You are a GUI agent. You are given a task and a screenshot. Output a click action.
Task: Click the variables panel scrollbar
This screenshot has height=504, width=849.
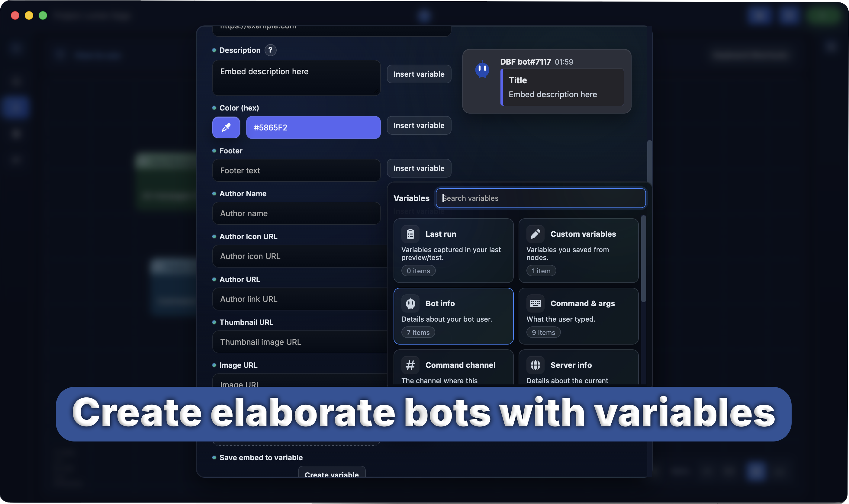tap(643, 258)
